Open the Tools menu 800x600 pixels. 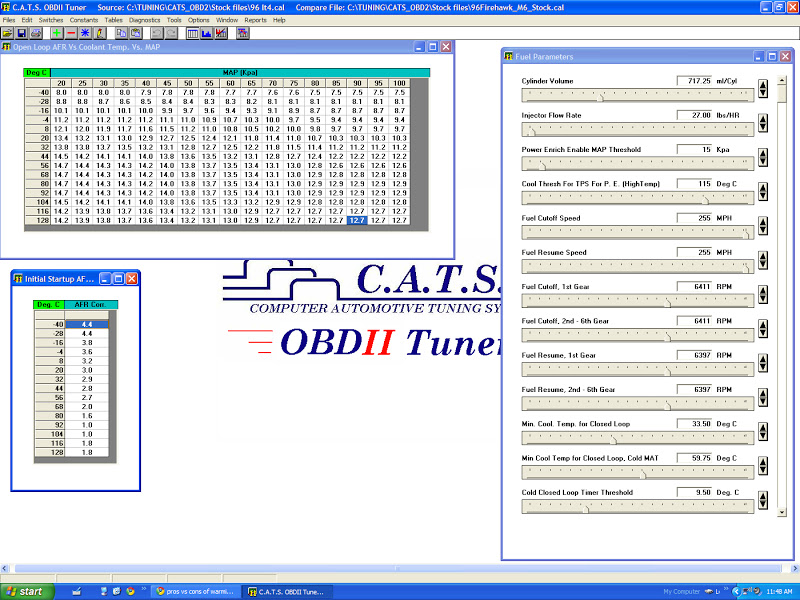coord(174,20)
